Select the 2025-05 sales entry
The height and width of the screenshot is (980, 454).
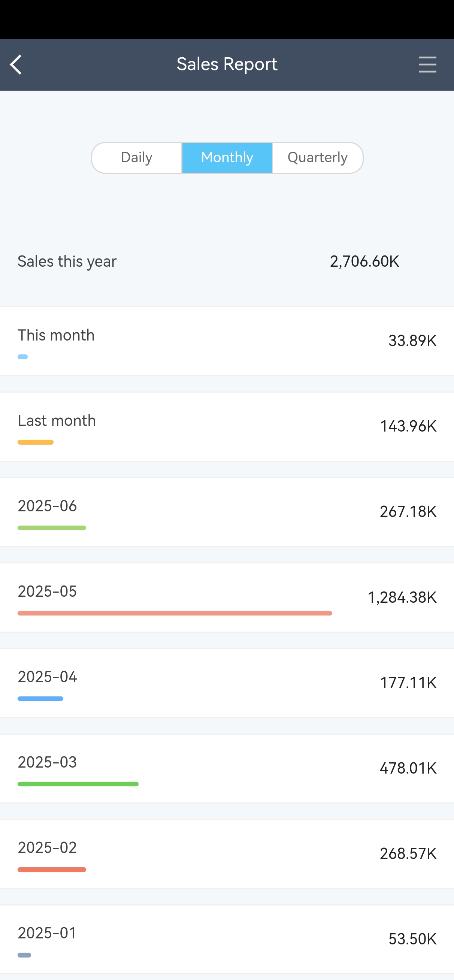pyautogui.click(x=227, y=598)
